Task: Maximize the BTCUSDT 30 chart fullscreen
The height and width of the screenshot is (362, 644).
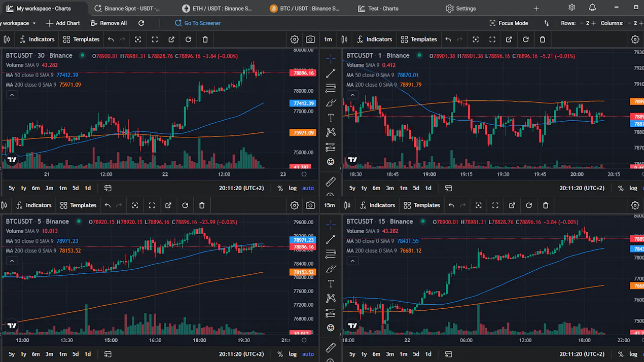Action: 155,39
